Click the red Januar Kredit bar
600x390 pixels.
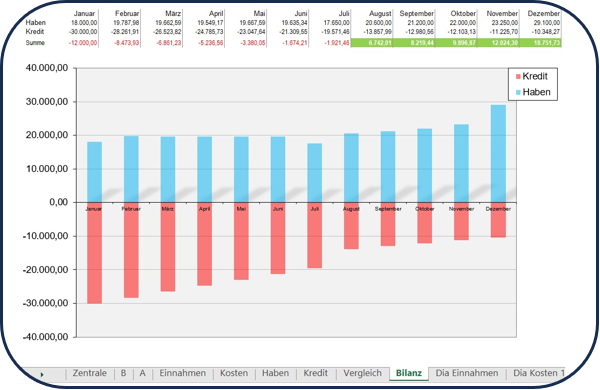tap(95, 253)
